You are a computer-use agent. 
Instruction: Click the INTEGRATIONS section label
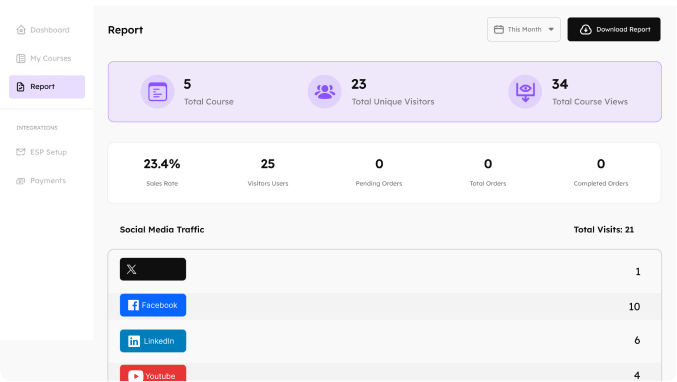tap(37, 128)
